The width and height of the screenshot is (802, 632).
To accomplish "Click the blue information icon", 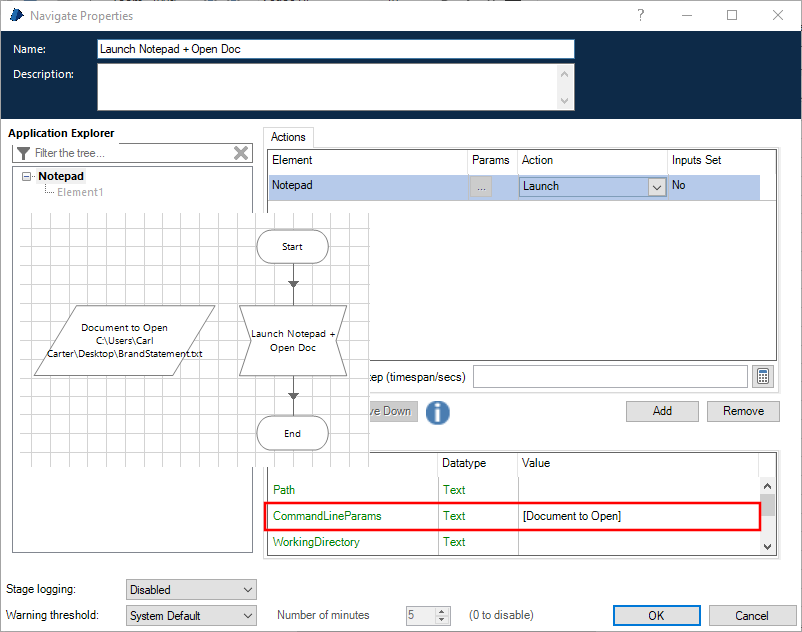I will coord(437,412).
